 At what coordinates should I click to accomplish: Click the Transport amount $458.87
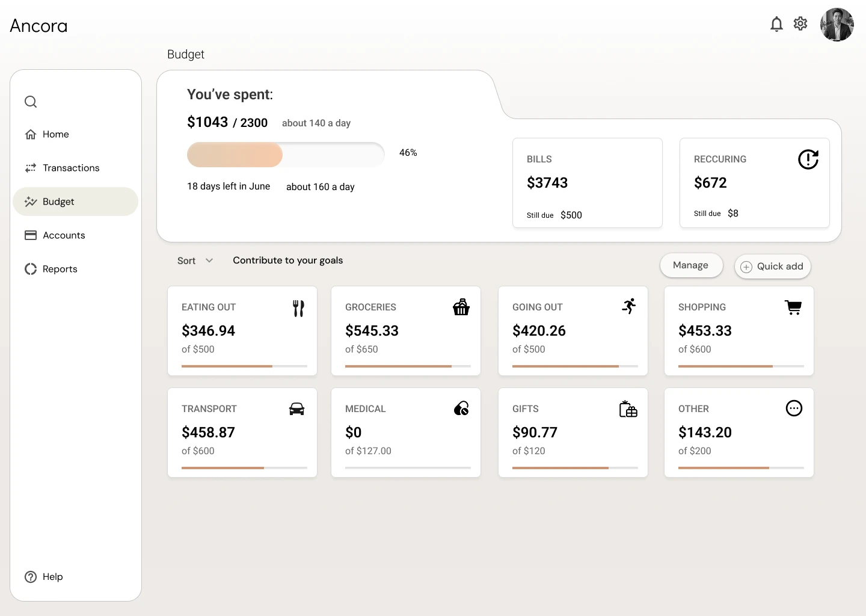[x=209, y=433]
